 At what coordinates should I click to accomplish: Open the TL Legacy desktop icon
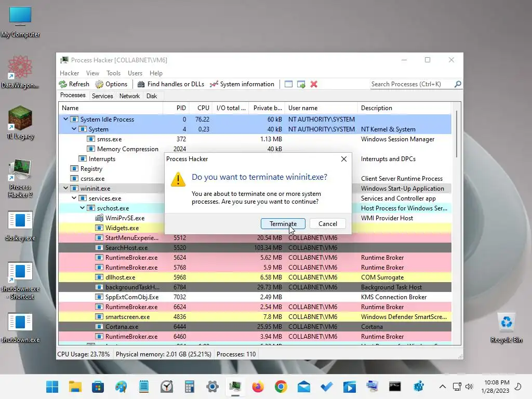tap(20, 123)
